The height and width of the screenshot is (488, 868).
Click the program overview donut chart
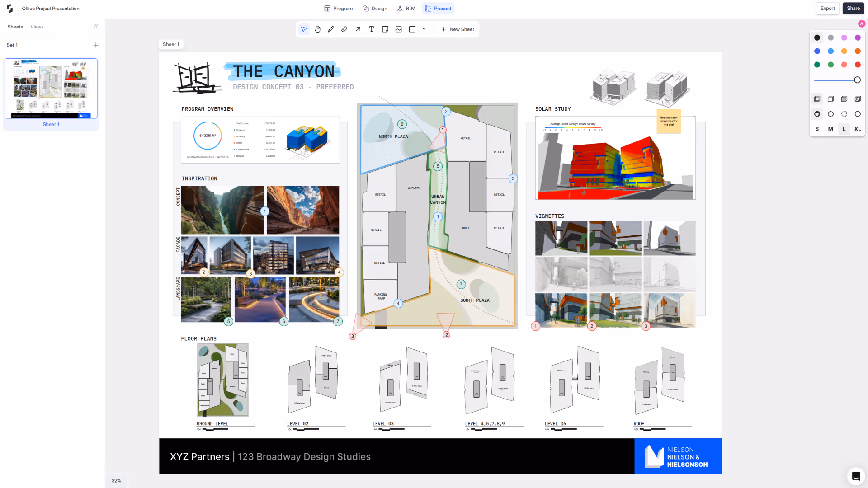208,136
